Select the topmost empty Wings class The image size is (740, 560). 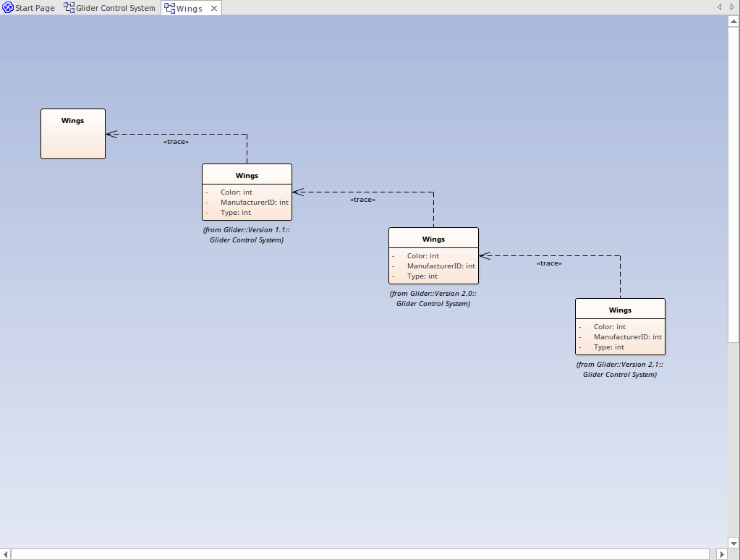(x=72, y=134)
